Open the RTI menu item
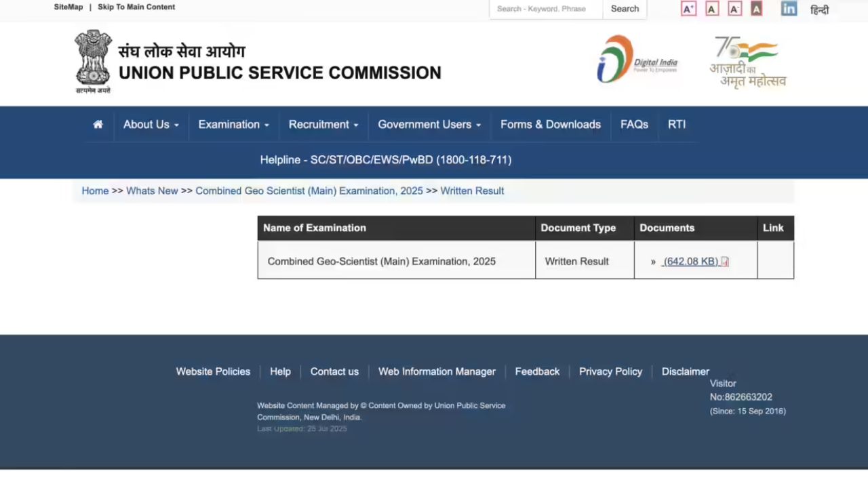The image size is (868, 488). [677, 125]
